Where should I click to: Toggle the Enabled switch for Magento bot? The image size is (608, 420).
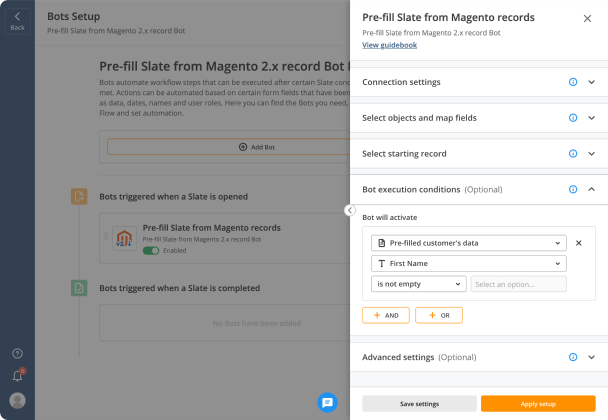point(151,251)
